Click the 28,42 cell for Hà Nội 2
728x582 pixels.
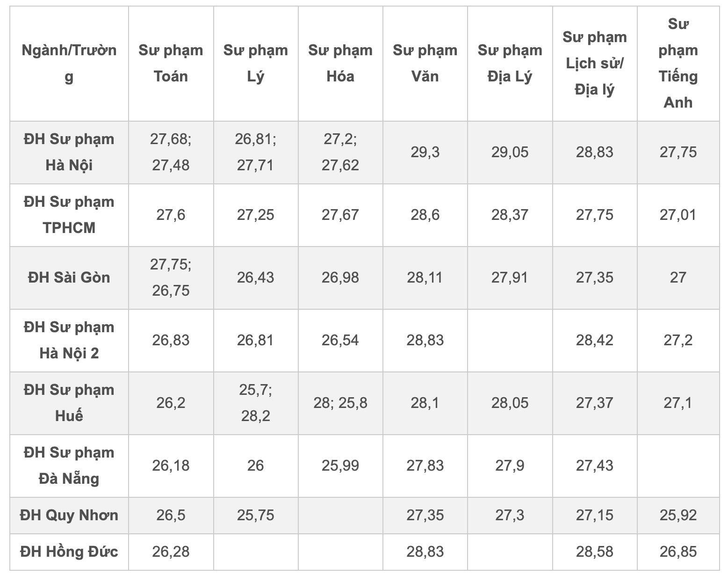[x=594, y=340]
